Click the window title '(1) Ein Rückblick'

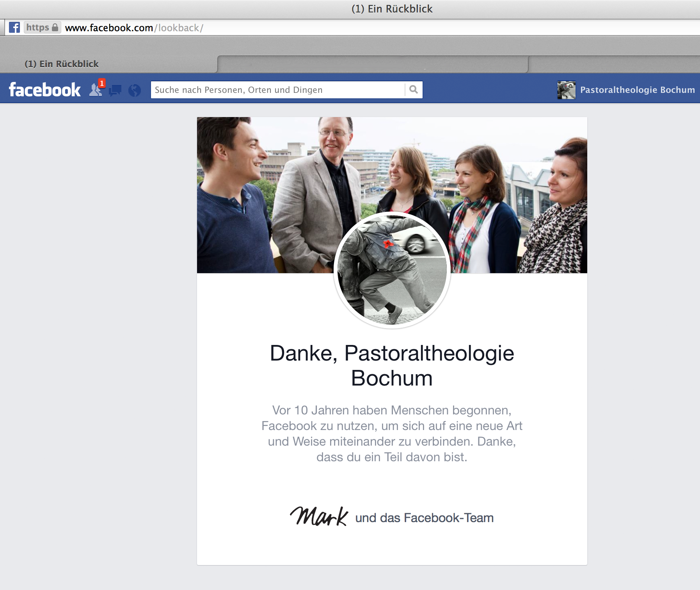click(392, 9)
